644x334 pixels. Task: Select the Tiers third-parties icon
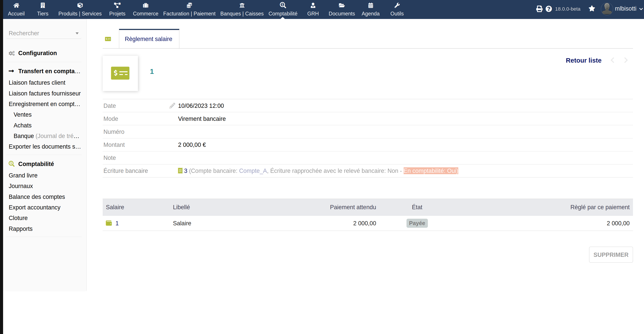43,5
